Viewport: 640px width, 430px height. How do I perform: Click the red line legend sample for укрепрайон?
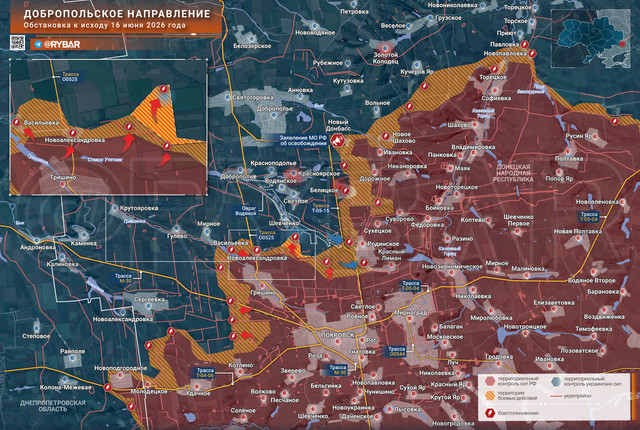pyautogui.click(x=556, y=396)
